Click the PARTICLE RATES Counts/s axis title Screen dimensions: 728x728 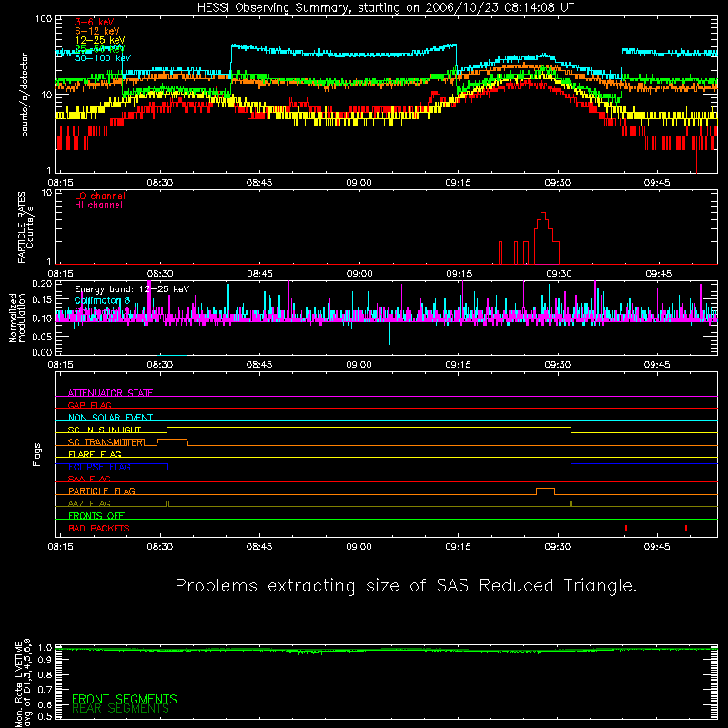coord(25,227)
